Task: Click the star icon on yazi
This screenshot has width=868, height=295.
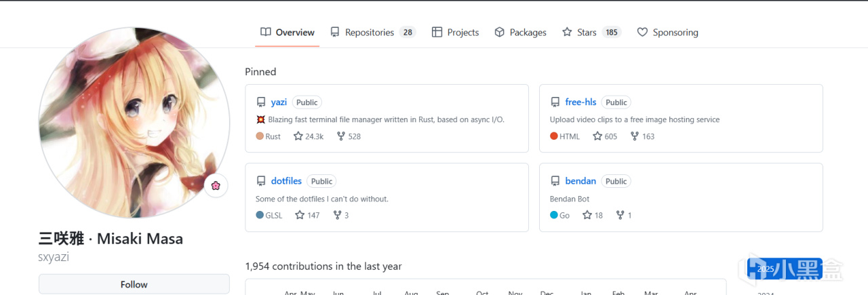Action: coord(298,136)
